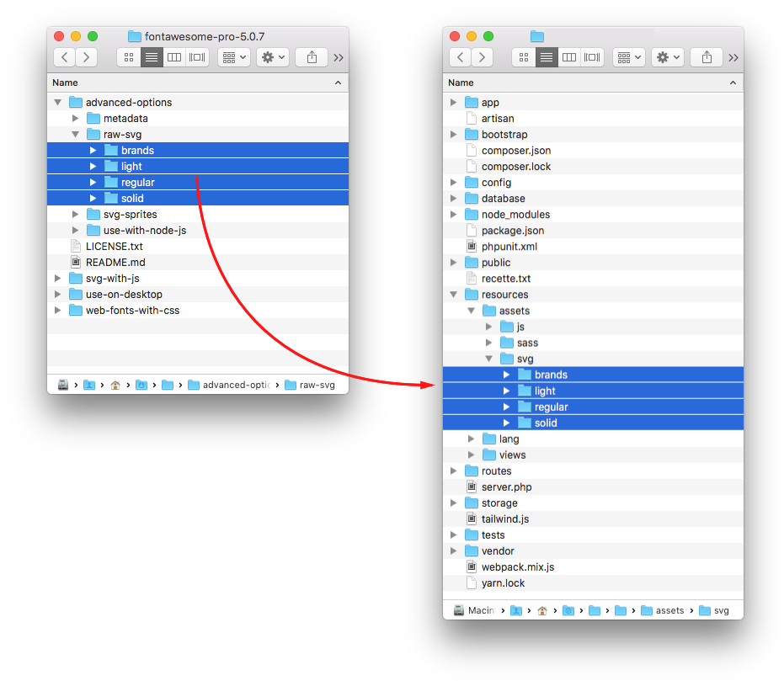This screenshot has height=681, width=784.
Task: Collapse the resources folder
Action: click(454, 295)
